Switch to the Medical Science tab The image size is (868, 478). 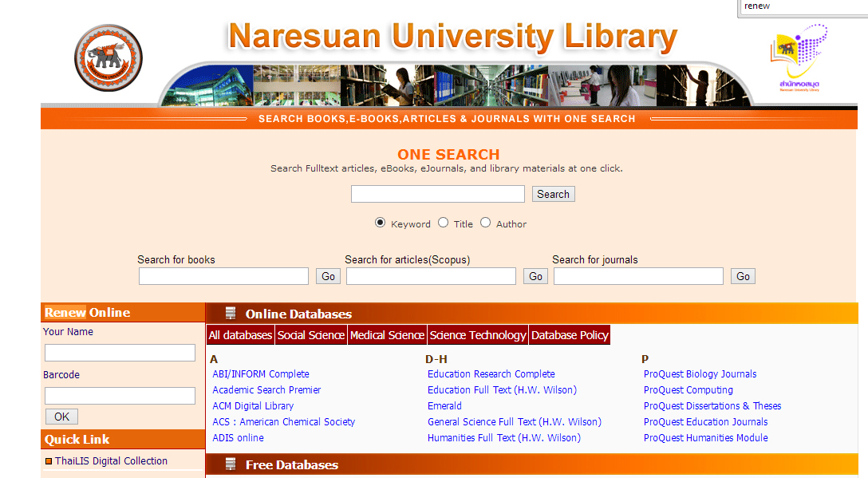(x=388, y=335)
